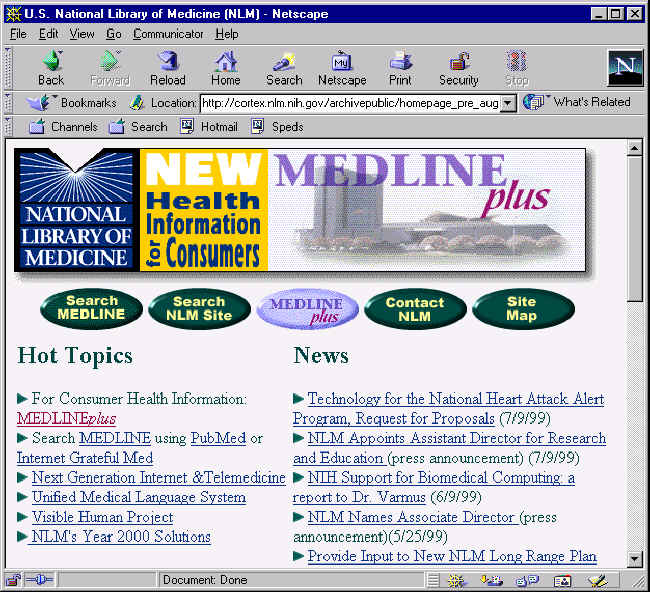Reload the page with Reload icon
650x592 pixels.
167,68
